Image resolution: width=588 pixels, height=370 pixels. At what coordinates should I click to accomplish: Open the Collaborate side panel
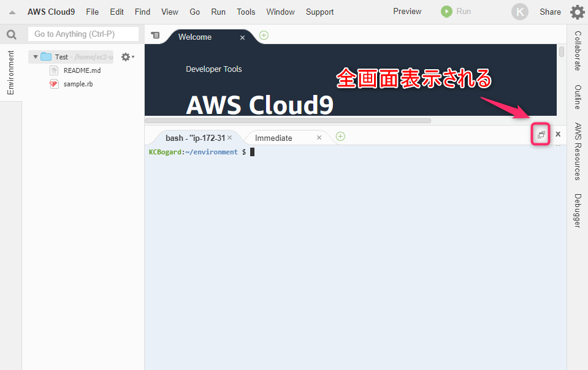[x=578, y=51]
